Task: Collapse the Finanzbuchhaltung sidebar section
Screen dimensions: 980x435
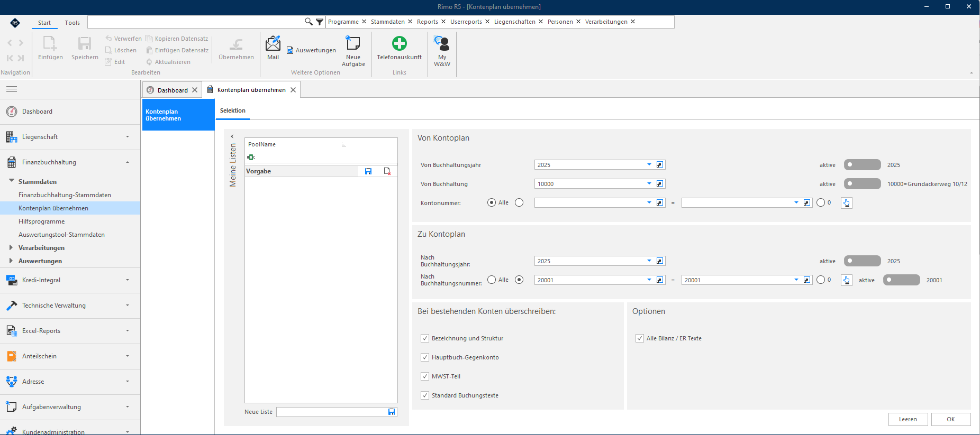Action: coord(128,162)
